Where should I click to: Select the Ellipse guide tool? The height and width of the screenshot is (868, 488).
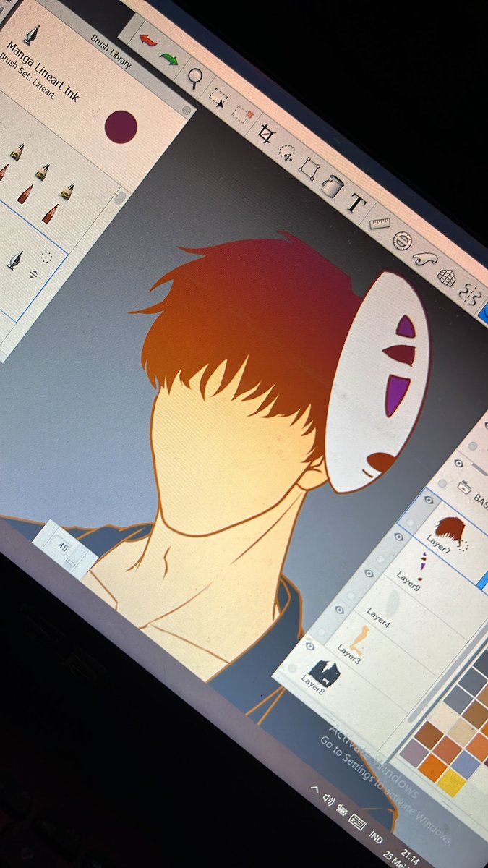[x=402, y=240]
